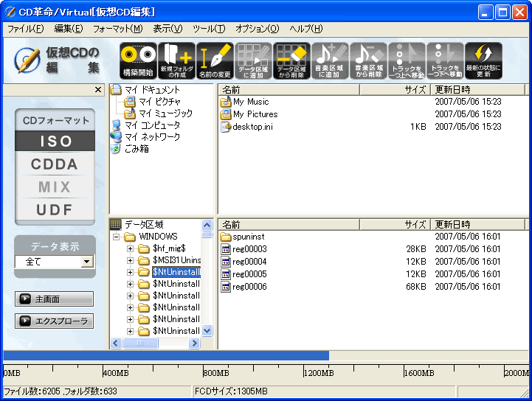
Task: Select マイ ピクチャ folder
Action: tap(159, 101)
